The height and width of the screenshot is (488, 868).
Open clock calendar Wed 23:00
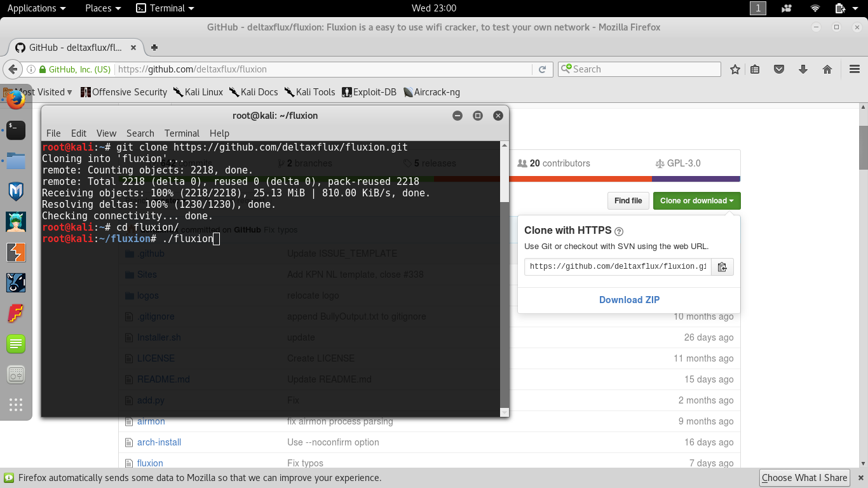(434, 8)
